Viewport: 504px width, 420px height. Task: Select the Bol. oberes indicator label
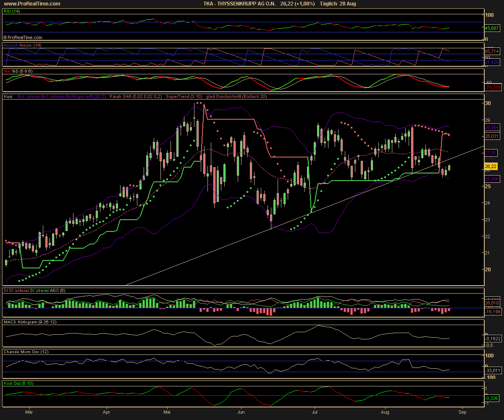[x=29, y=97]
